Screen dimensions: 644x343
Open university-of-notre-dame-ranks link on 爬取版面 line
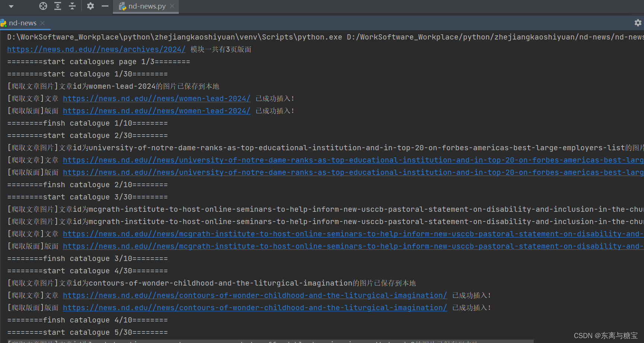[353, 172]
